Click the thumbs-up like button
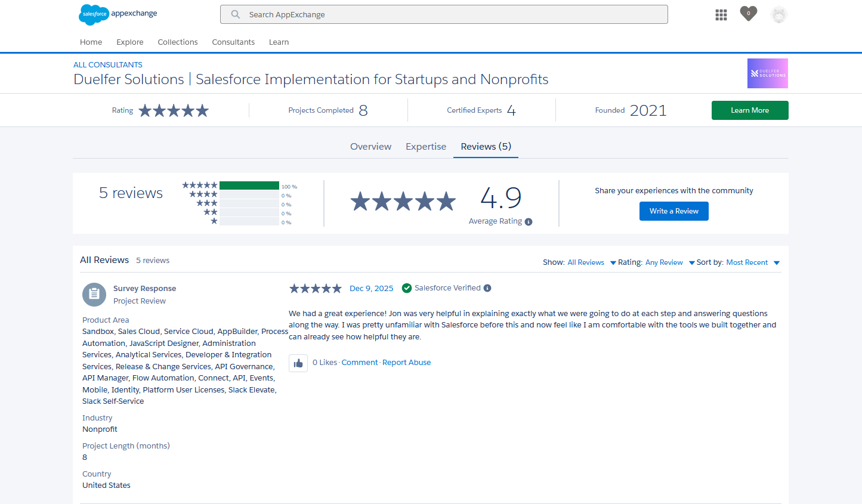Screen dimensions: 862x504 [x=298, y=363]
